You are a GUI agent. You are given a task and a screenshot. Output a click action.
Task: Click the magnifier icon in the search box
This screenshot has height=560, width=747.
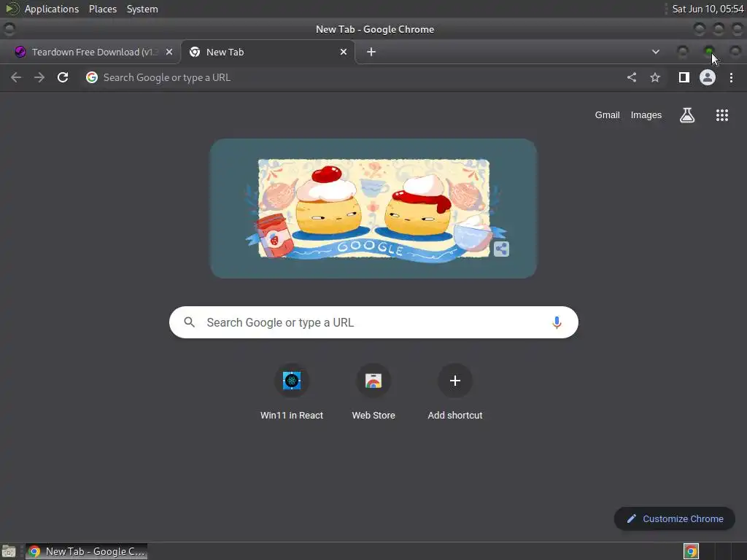(x=189, y=322)
